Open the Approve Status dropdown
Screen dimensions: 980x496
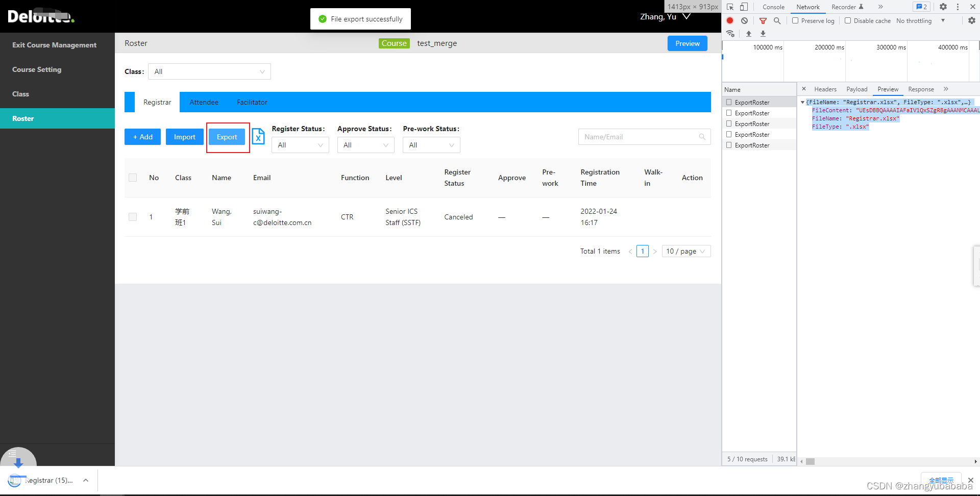click(x=365, y=145)
